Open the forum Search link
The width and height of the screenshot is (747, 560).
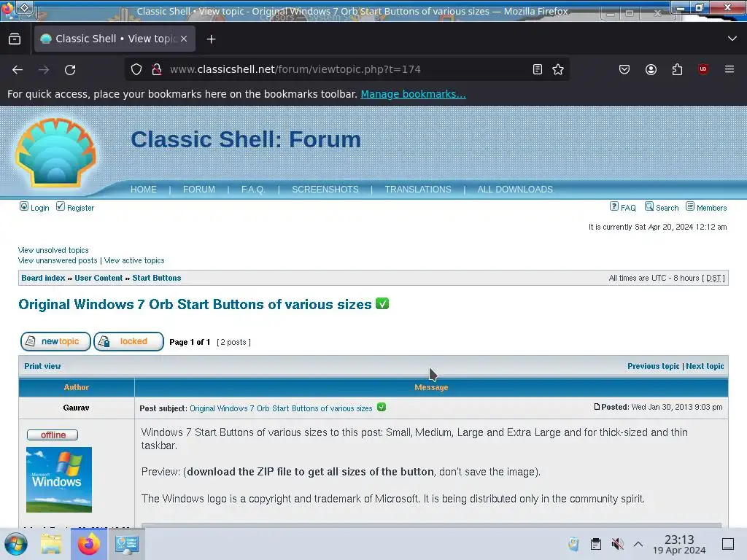point(662,208)
